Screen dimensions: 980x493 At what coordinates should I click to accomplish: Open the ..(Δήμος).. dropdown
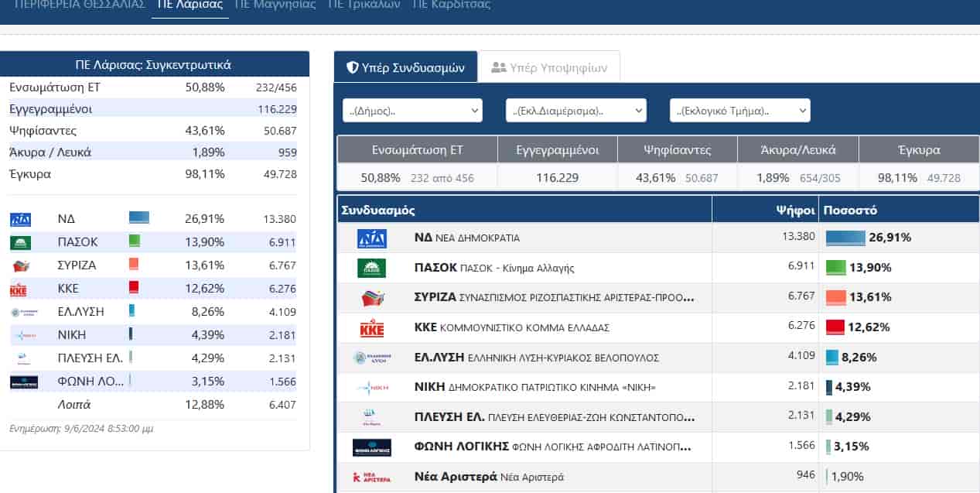413,111
